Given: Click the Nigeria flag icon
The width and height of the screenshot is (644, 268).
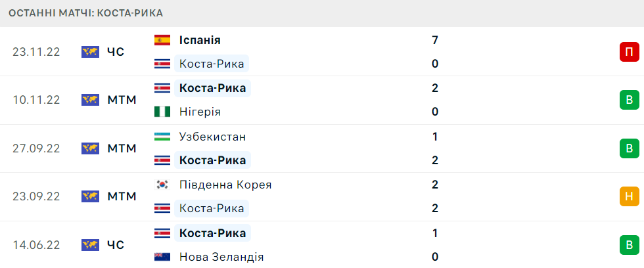Looking at the screenshot, I should click(x=162, y=112).
